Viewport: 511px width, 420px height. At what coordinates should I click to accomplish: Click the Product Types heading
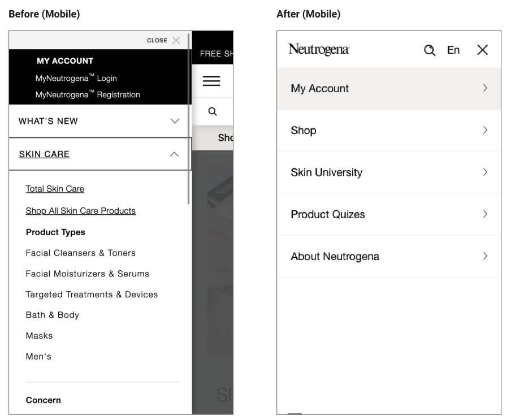[55, 232]
